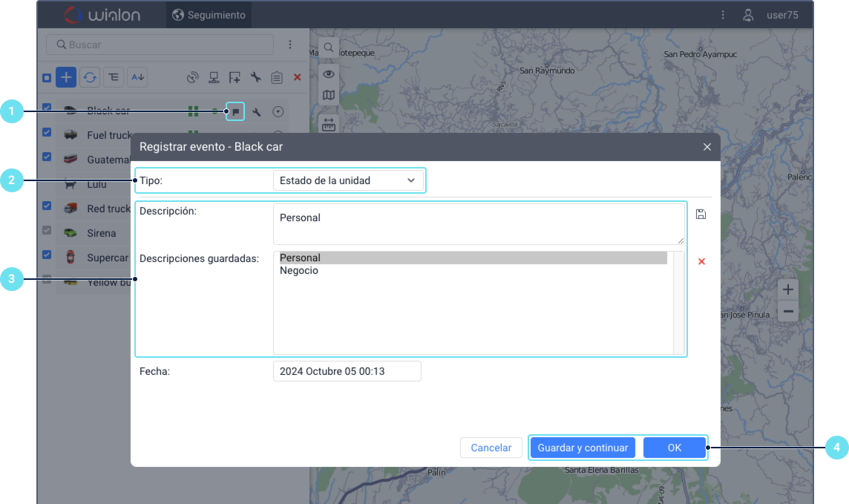Click the Cancelar button
Image resolution: width=849 pixels, height=504 pixels.
click(491, 448)
